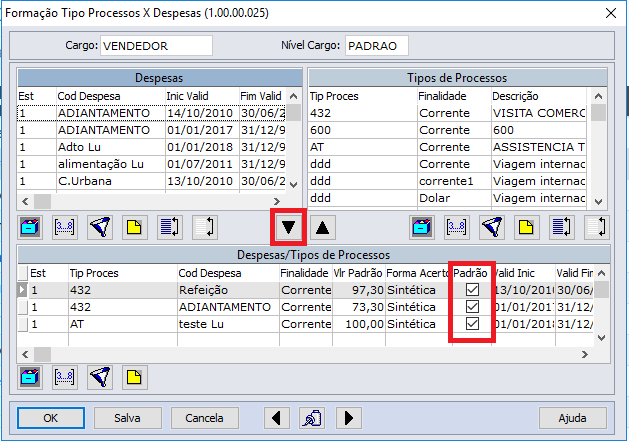Open the filter funnel under the Despesas grid
629x441 pixels.
99,228
